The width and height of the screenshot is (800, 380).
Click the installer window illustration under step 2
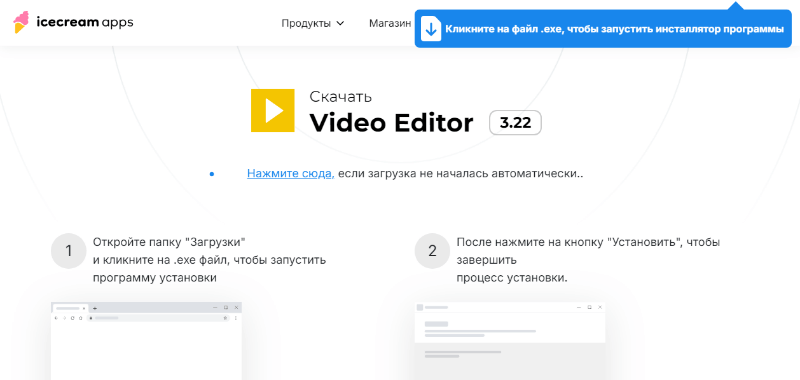click(x=510, y=341)
